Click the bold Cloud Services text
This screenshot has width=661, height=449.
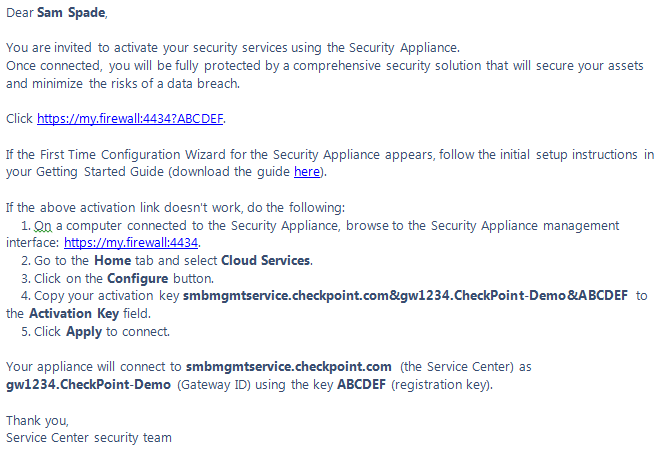tap(266, 260)
